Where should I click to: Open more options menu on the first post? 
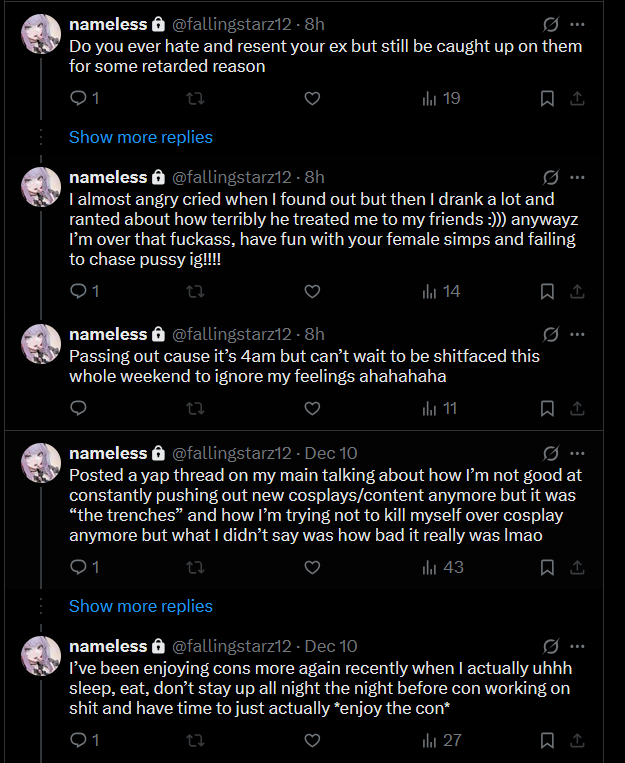tap(577, 24)
